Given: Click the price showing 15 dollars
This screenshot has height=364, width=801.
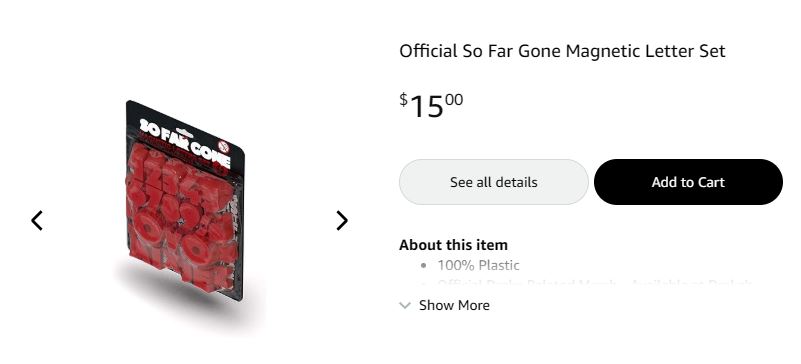Looking at the screenshot, I should tap(431, 106).
